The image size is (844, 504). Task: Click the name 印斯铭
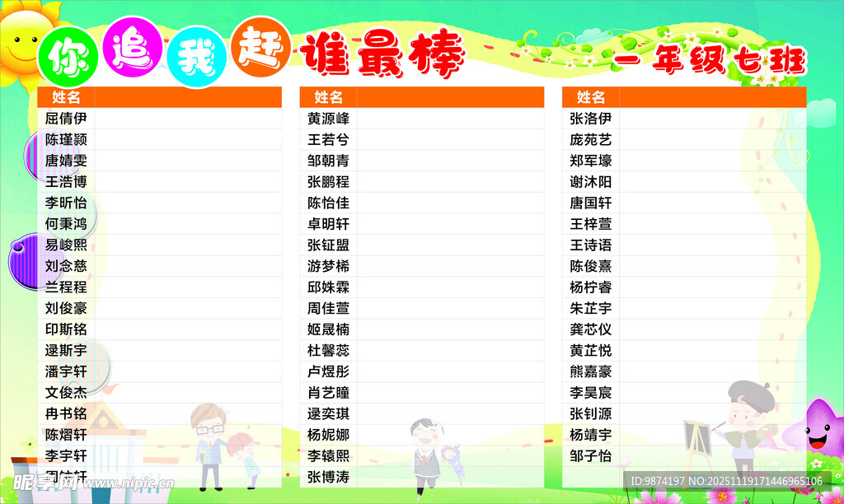tap(66, 329)
